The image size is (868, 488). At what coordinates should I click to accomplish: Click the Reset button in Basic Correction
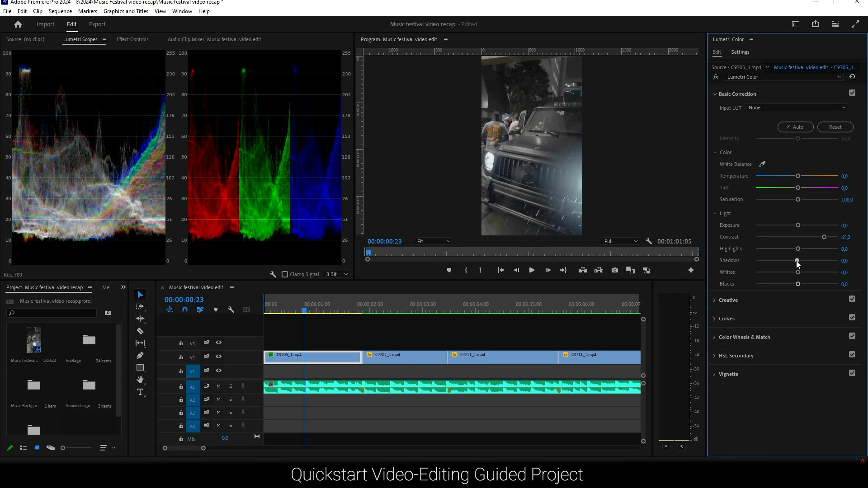[835, 127]
